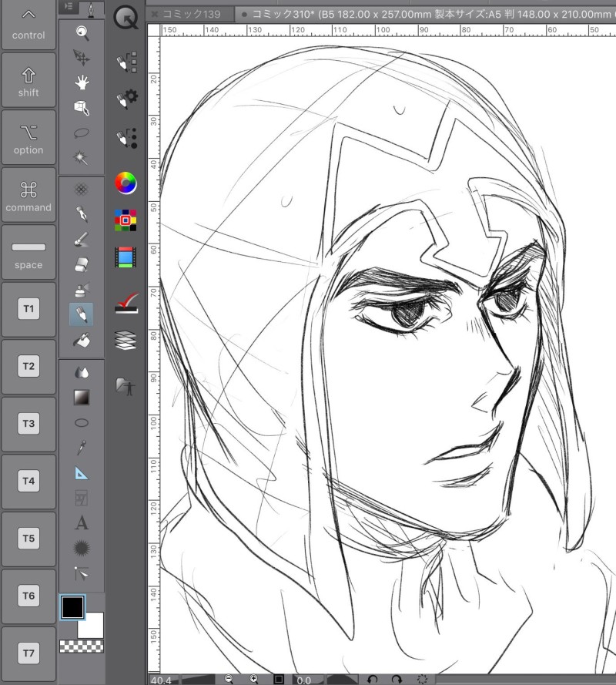This screenshot has height=685, width=616.
Task: Toggle the space key on edge keyboard
Action: point(28,253)
